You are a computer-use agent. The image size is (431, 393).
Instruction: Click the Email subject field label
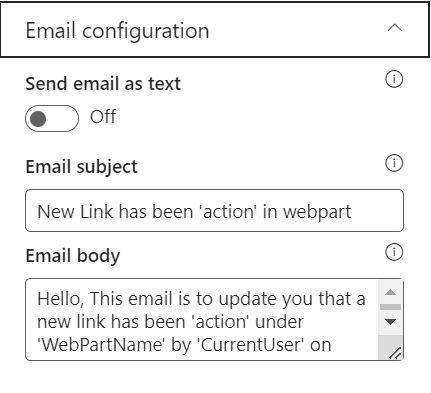pyautogui.click(x=82, y=167)
